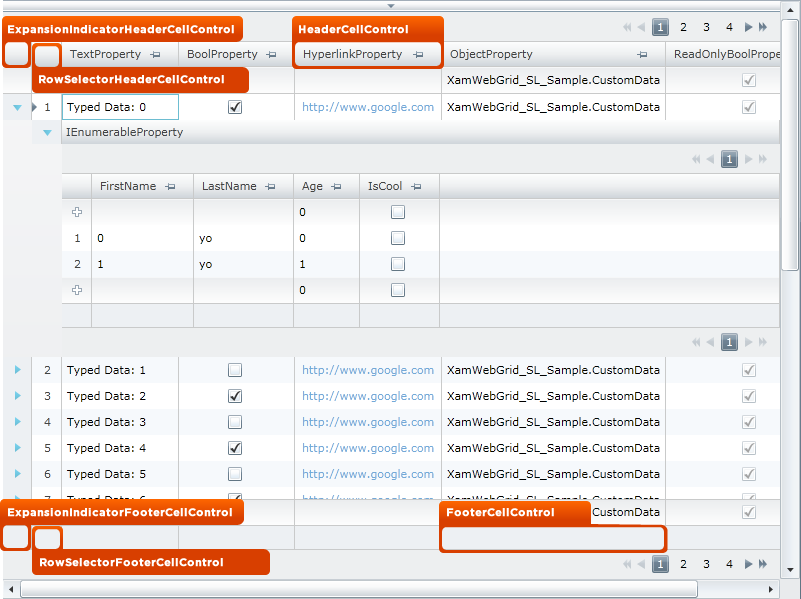Image resolution: width=801 pixels, height=599 pixels.
Task: Pin the IsCool column
Action: tap(417, 187)
